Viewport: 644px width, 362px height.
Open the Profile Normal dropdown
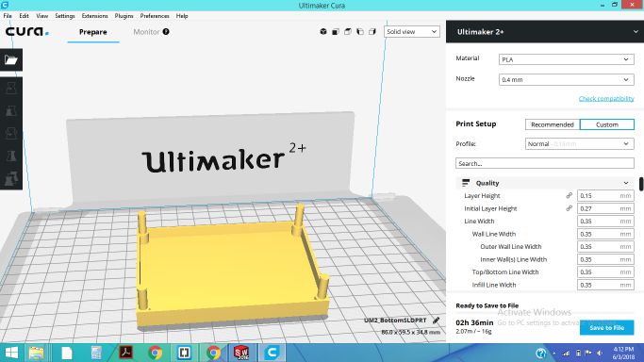click(x=580, y=143)
